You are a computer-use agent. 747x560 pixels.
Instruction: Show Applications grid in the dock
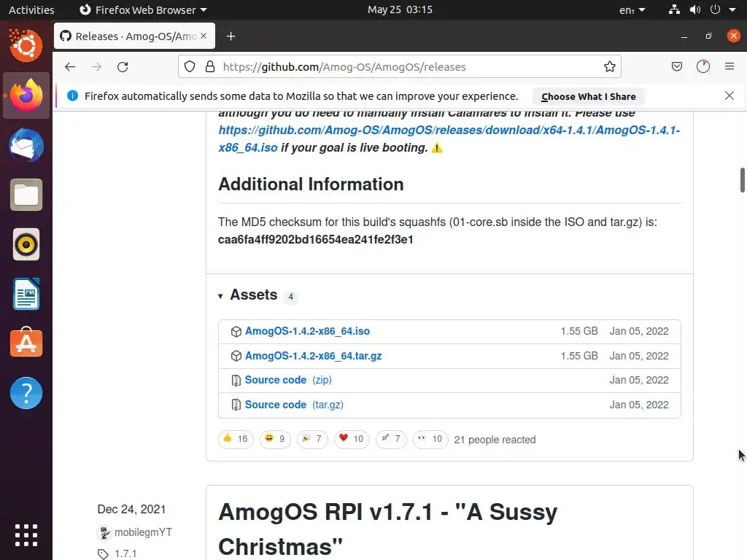[26, 535]
